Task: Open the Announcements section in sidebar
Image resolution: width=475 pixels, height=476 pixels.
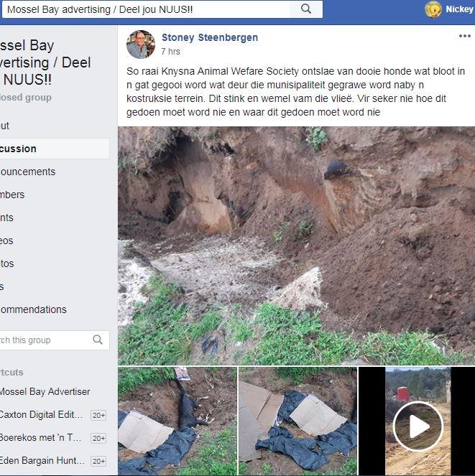Action: pyautogui.click(x=27, y=172)
